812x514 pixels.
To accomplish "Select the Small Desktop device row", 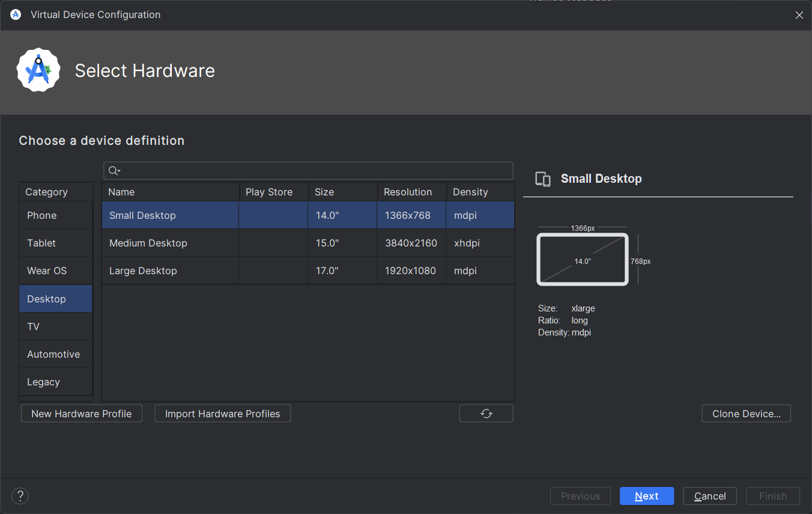I will (x=308, y=215).
